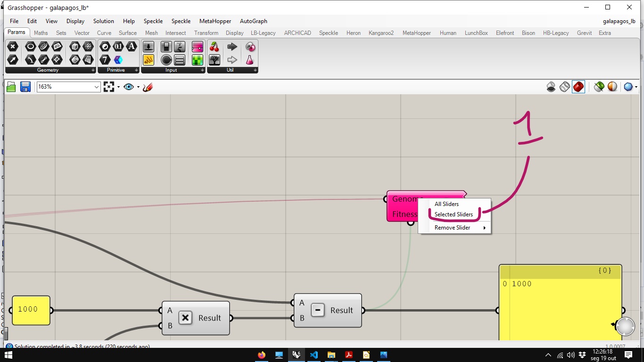Expand the Input panel
Screen dimensions: 644x362
[x=202, y=70]
